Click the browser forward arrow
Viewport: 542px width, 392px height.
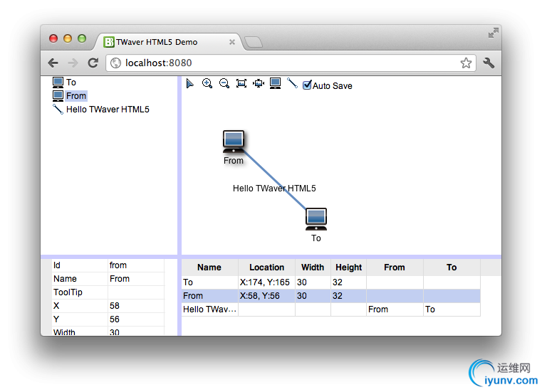point(73,63)
